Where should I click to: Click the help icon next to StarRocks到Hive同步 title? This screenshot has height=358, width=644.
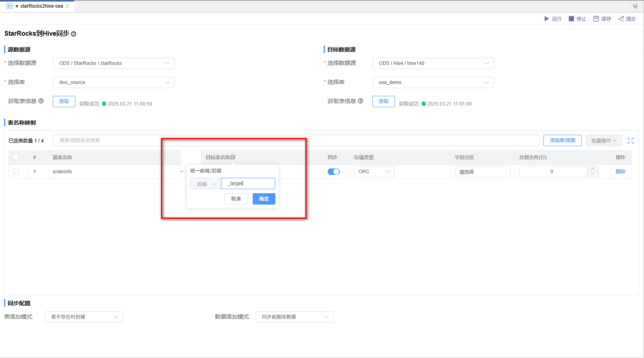74,34
